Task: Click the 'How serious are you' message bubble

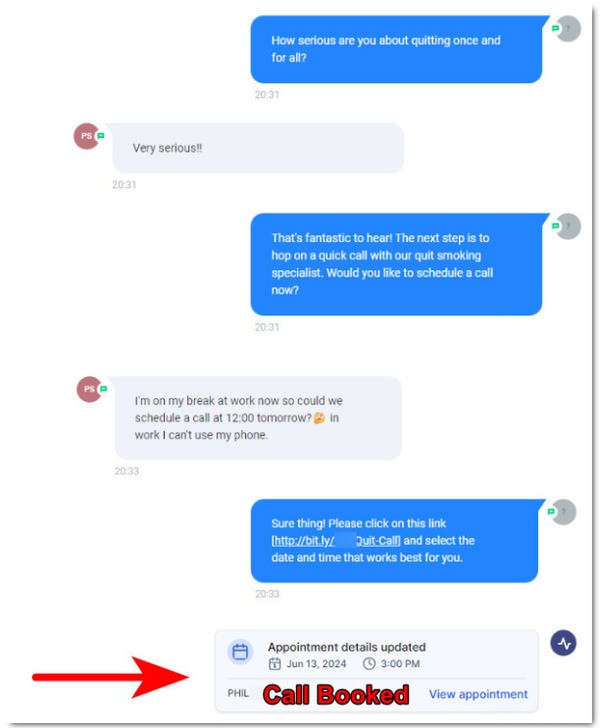Action: pos(396,49)
